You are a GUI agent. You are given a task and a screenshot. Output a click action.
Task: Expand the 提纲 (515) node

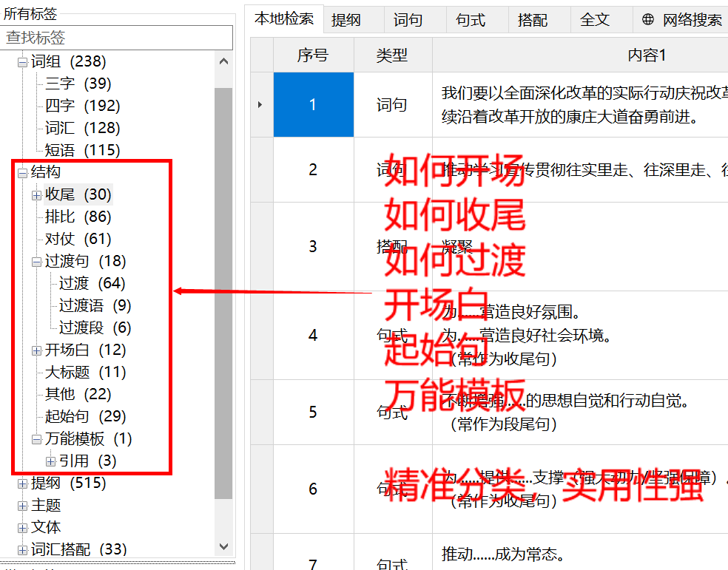coord(22,484)
